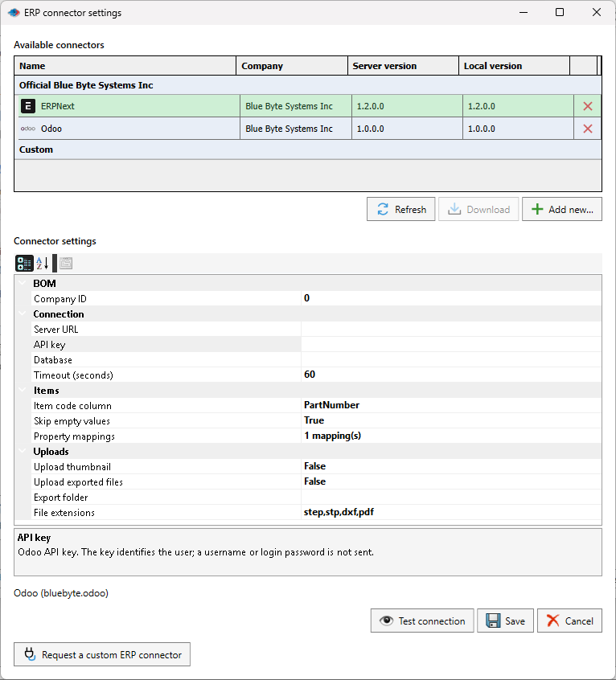Collapse the BOM category
The height and width of the screenshot is (680, 616).
point(23,283)
